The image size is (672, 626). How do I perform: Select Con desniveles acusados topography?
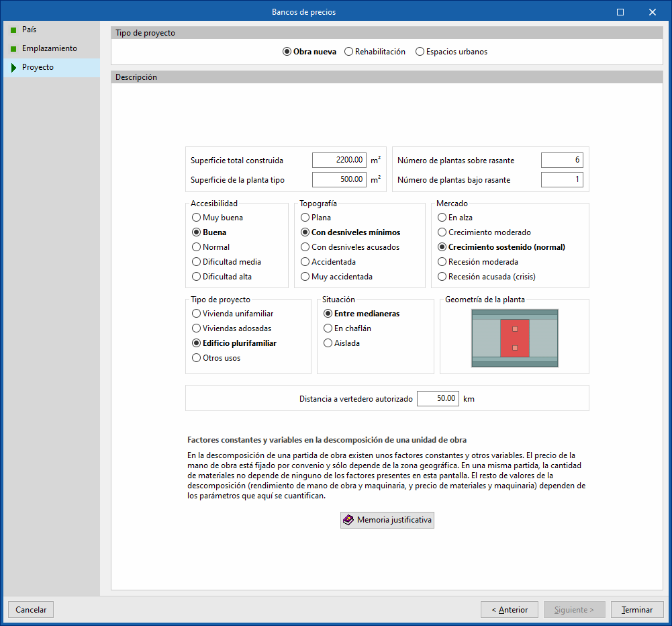[x=350, y=247]
